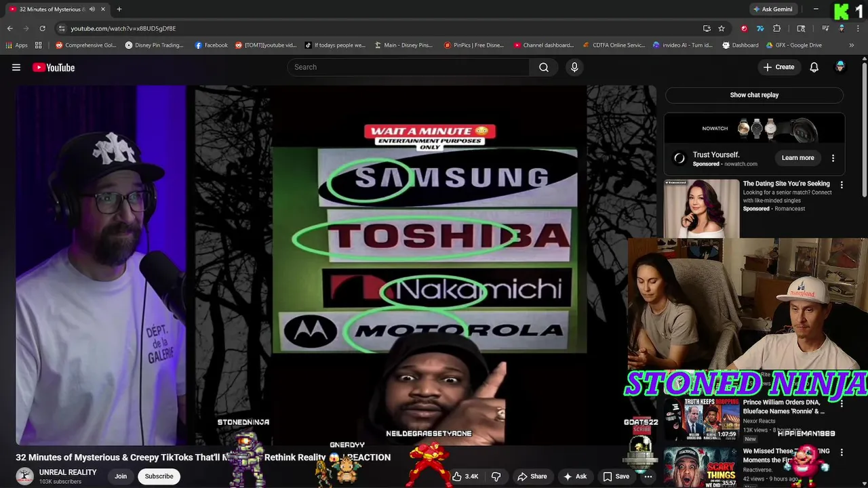Share the video
Image resolution: width=868 pixels, height=488 pixels.
[x=532, y=476]
